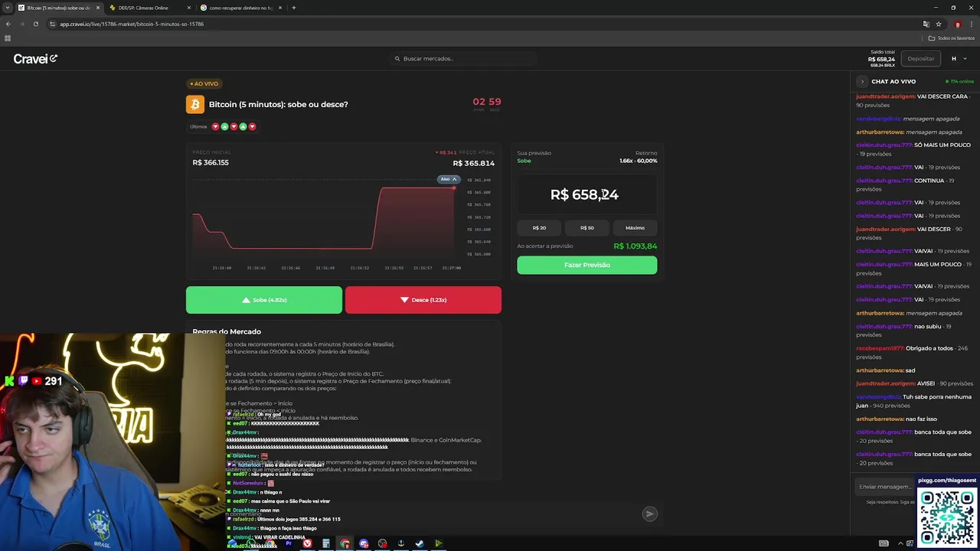Open the Chrome profile avatar
This screenshot has width=980, height=551.
tap(957, 24)
